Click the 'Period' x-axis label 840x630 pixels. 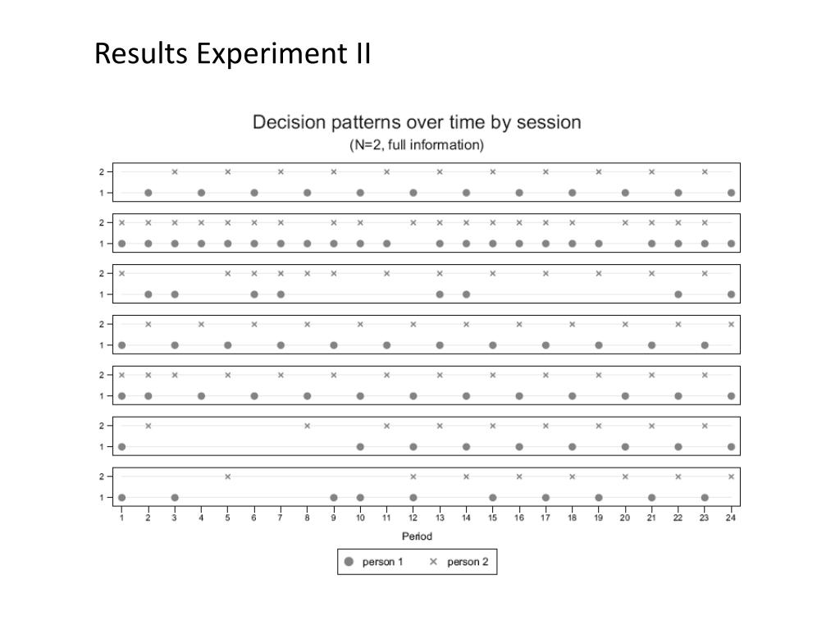[x=417, y=536]
